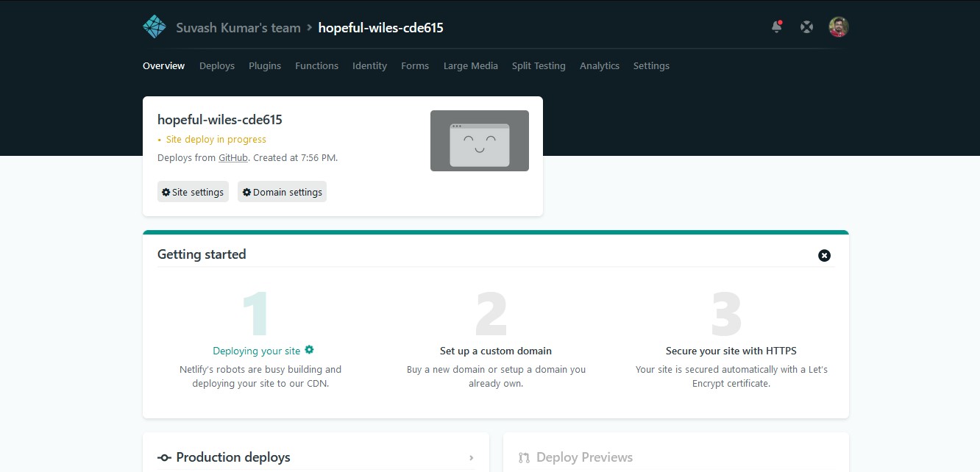Dismiss the Getting started panel
This screenshot has width=980, height=472.
825,255
